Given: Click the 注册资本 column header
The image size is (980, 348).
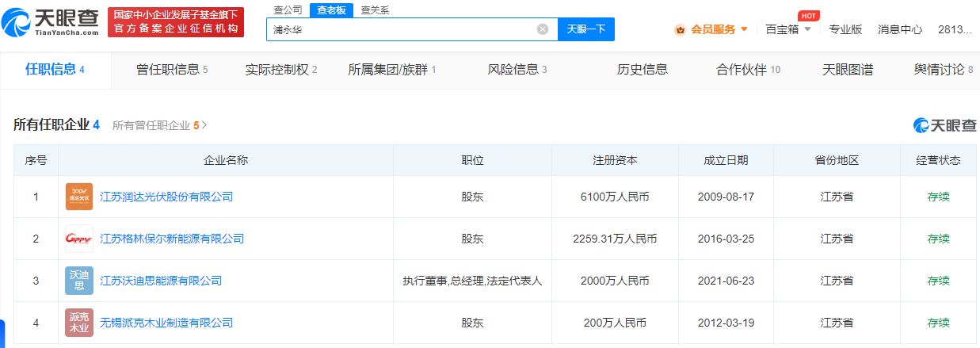Looking at the screenshot, I should [615, 160].
